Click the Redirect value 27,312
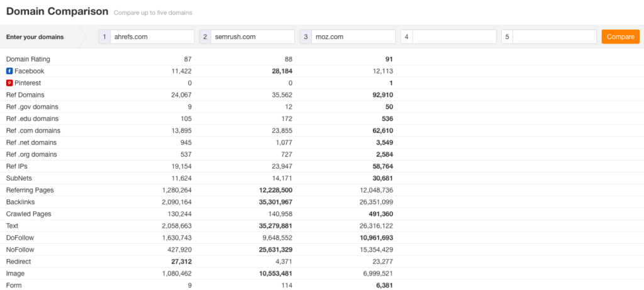The width and height of the screenshot is (644, 290). point(181,262)
